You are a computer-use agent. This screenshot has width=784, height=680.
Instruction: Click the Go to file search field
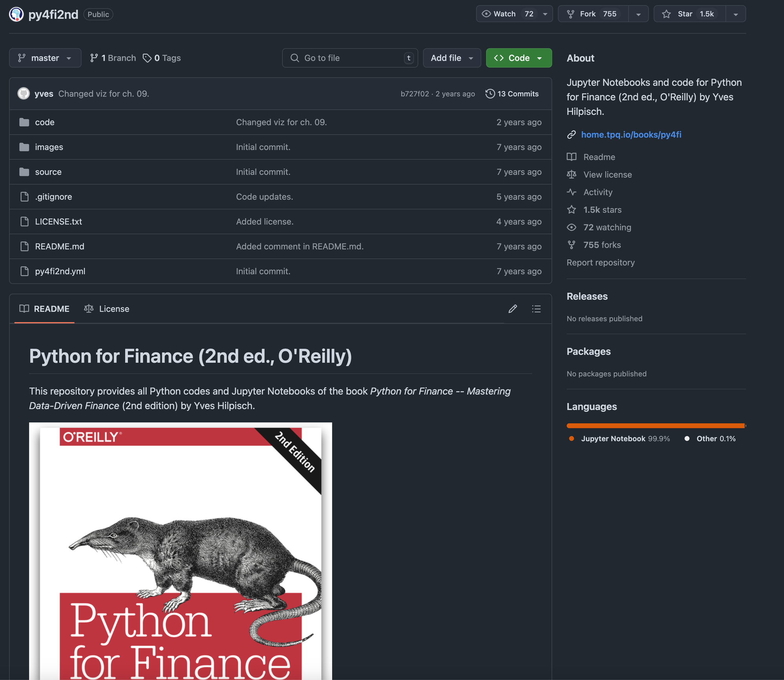pos(350,58)
